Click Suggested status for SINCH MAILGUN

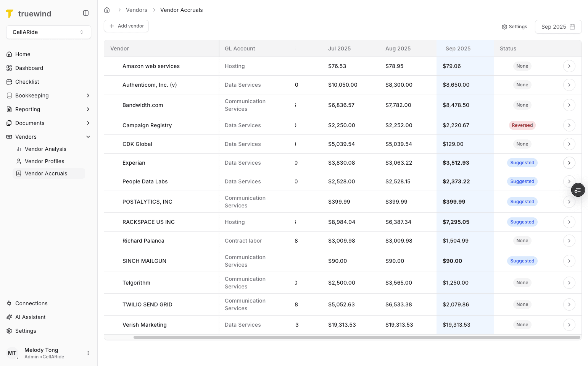click(x=522, y=261)
